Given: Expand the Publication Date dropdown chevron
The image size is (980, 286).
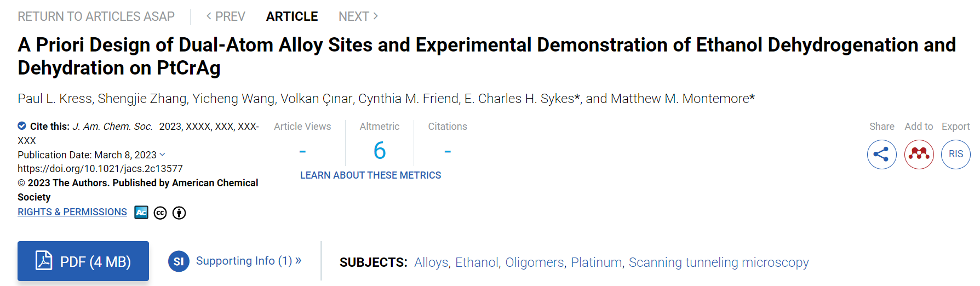Looking at the screenshot, I should pyautogui.click(x=162, y=155).
